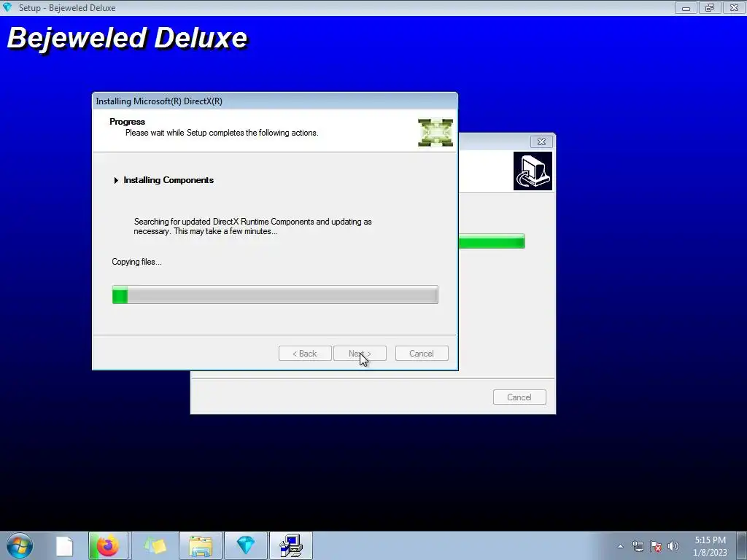The height and width of the screenshot is (560, 747).
Task: Click the 'Progress' heading text
Action: tap(127, 122)
